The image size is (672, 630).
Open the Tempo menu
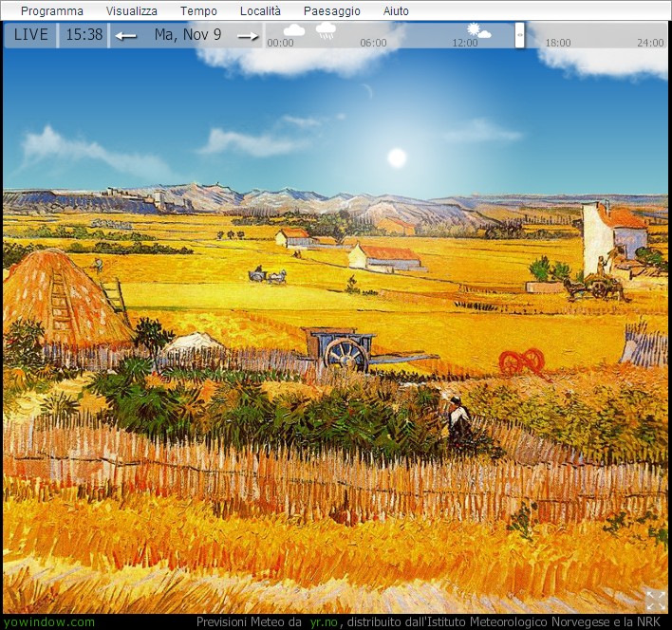pos(198,10)
